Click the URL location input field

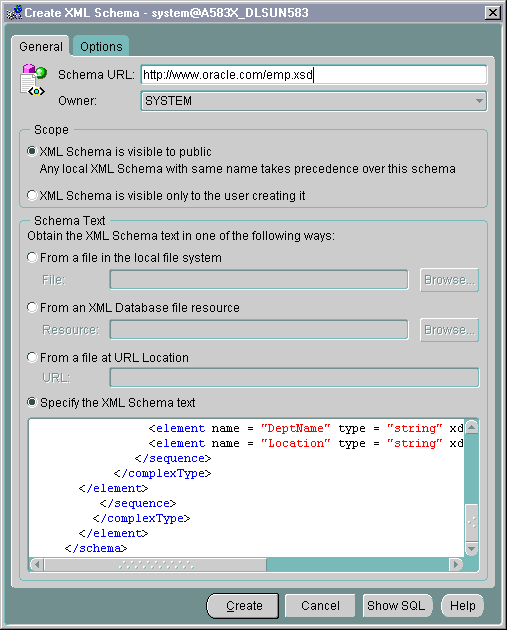294,378
